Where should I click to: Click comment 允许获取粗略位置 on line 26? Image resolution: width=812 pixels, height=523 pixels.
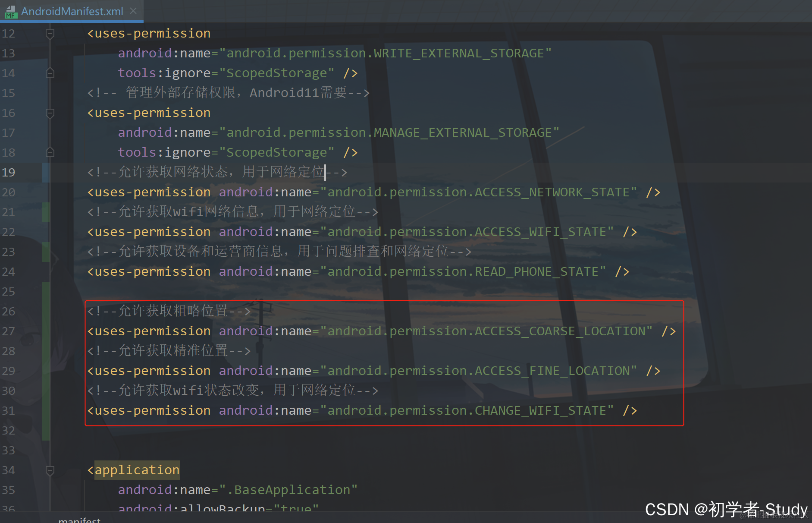point(169,311)
